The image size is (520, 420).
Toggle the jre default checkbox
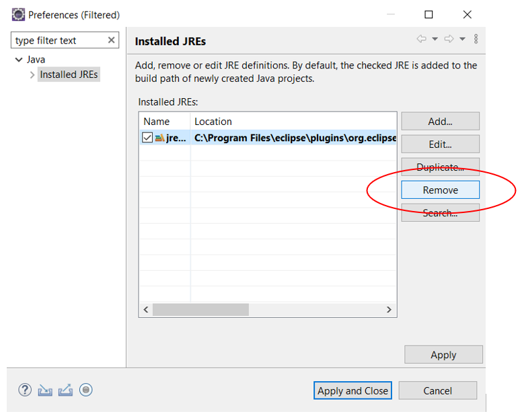pyautogui.click(x=147, y=138)
